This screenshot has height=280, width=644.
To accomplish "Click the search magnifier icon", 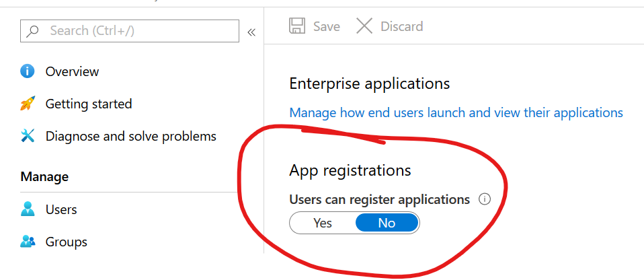I will coord(33,31).
